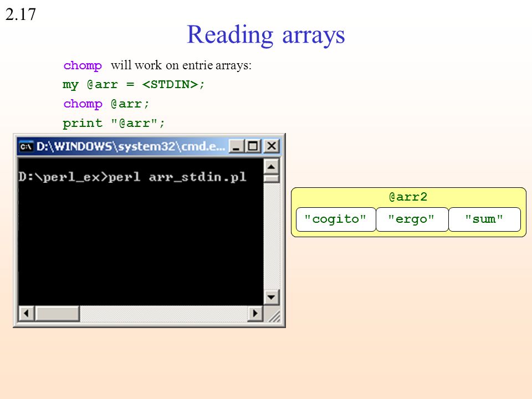Click the "ergo" array element box
The height and width of the screenshot is (399, 532).
tap(412, 219)
